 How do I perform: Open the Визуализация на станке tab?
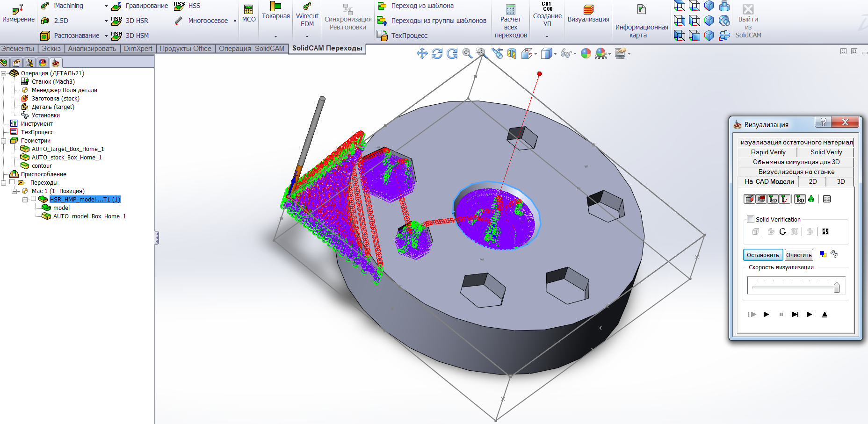pos(796,172)
